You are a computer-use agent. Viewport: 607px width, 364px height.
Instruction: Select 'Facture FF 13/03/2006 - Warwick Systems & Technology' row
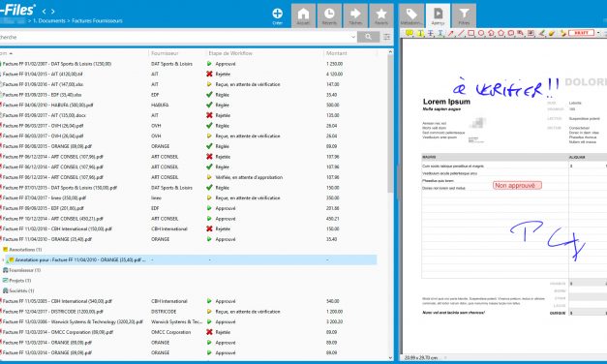pyautogui.click(x=188, y=321)
